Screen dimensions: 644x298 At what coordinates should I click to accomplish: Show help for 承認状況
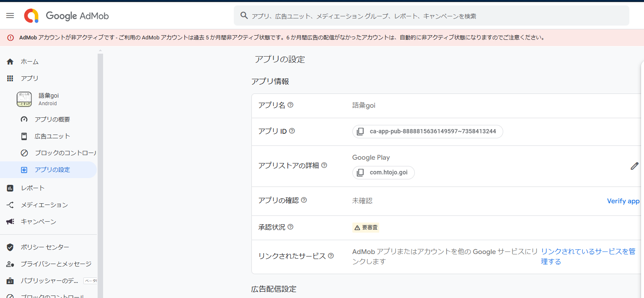[290, 227]
